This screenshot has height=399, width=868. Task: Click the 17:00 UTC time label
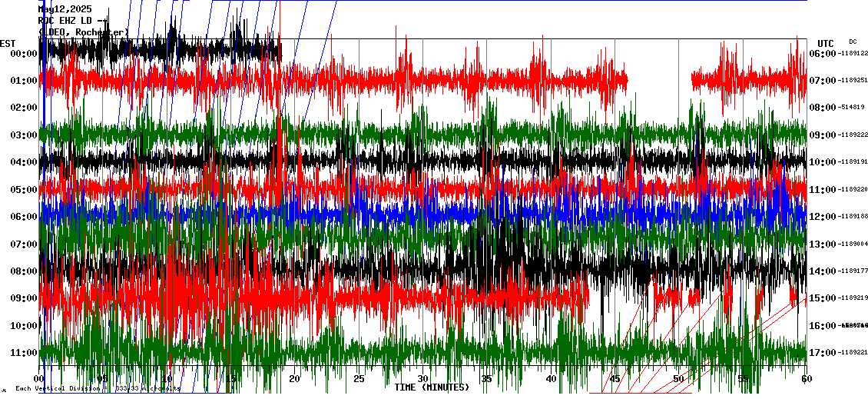[823, 353]
